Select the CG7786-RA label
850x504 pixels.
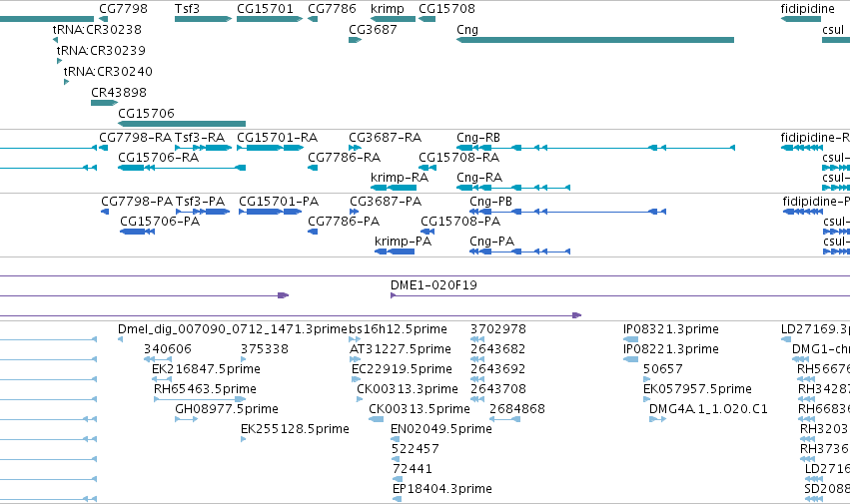click(345, 157)
